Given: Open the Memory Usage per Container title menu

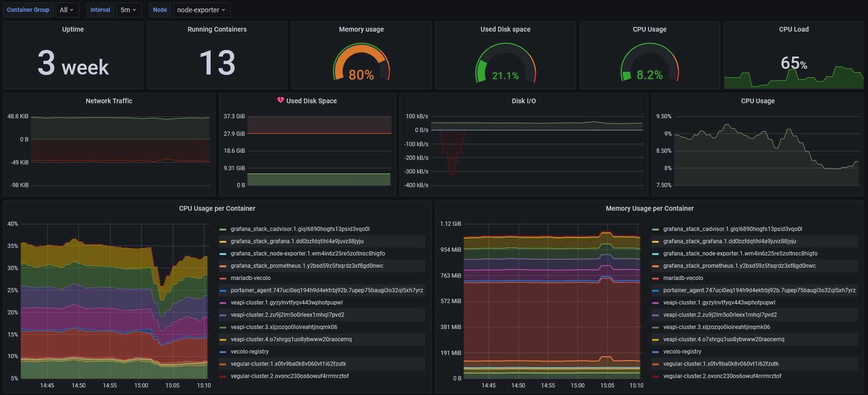Looking at the screenshot, I should (x=650, y=208).
